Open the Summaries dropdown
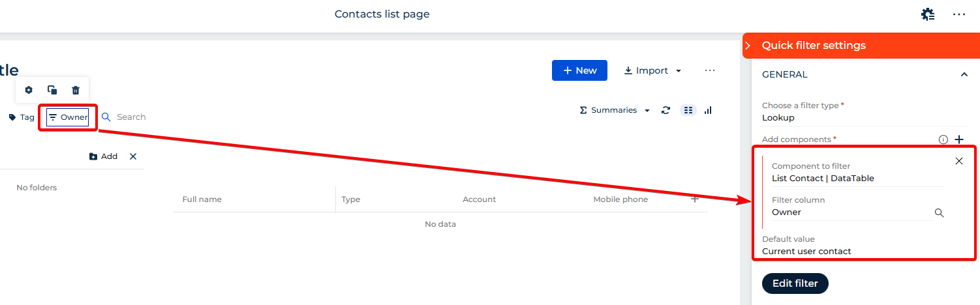 point(615,110)
